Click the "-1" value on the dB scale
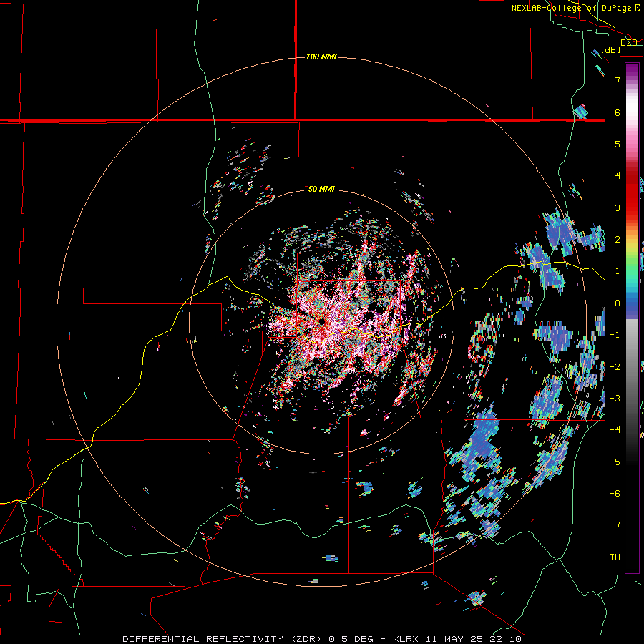Image resolution: width=644 pixels, height=644 pixels. coord(615,334)
